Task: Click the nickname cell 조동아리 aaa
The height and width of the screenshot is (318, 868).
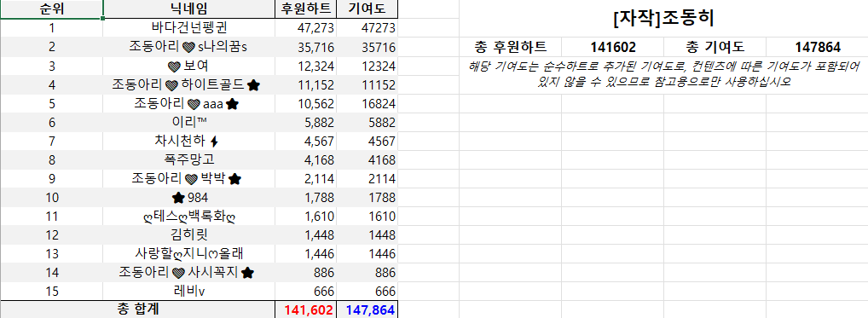Action: point(189,103)
